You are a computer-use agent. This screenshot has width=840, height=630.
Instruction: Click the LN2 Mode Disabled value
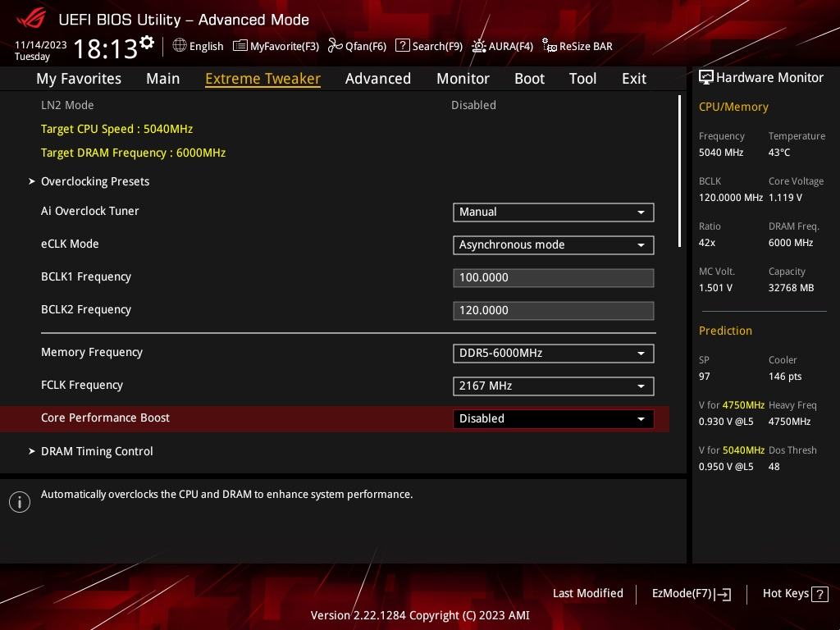click(473, 106)
